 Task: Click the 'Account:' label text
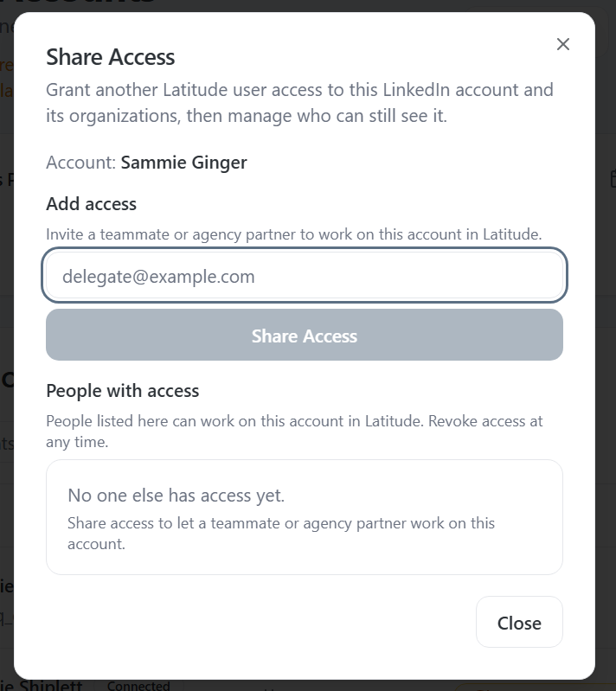pyautogui.click(x=80, y=163)
